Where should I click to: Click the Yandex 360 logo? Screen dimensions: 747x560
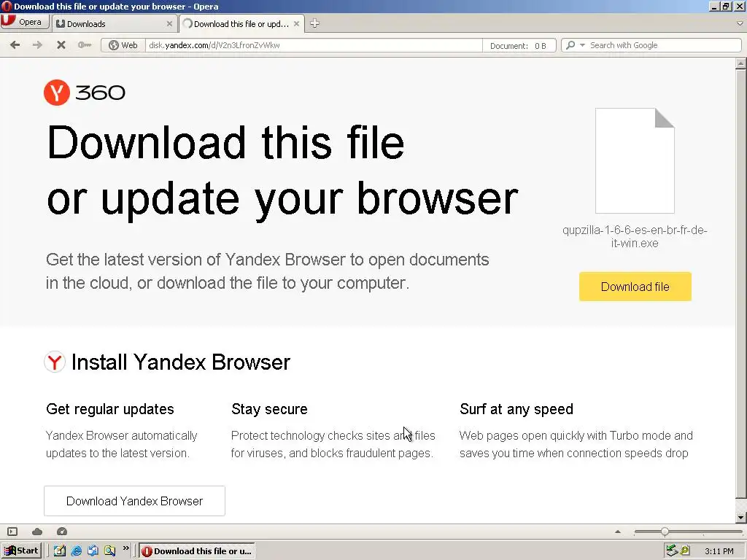point(85,93)
